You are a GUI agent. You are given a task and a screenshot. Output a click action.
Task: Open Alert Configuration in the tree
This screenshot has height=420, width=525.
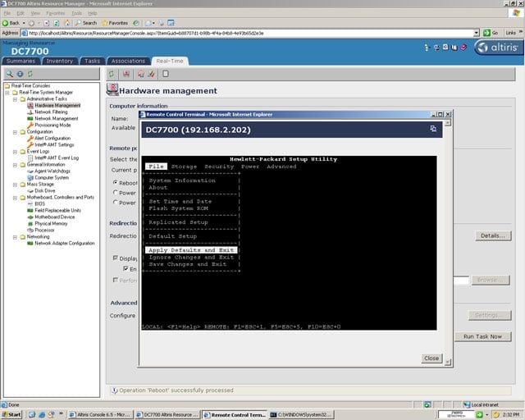pyautogui.click(x=52, y=138)
